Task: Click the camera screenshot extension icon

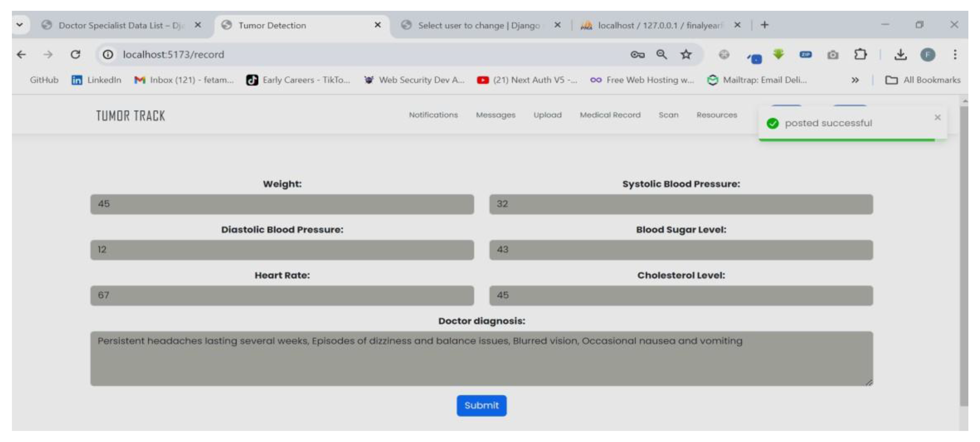Action: point(833,54)
